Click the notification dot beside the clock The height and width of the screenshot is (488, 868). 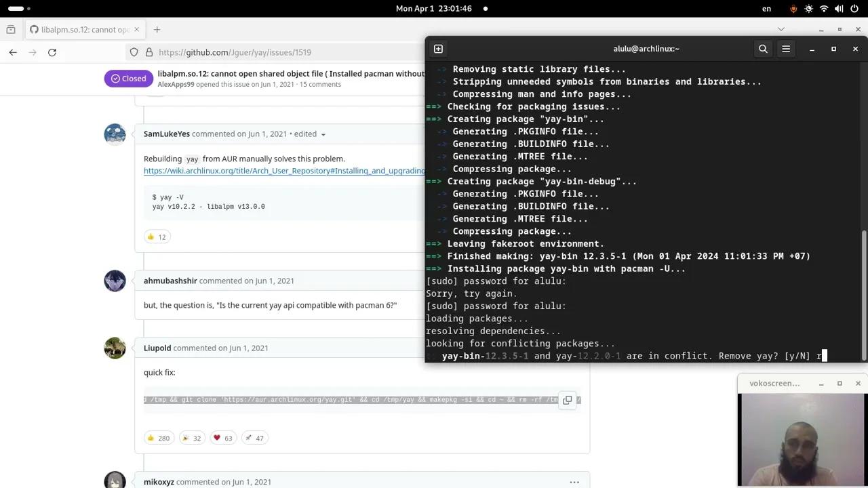tap(486, 9)
